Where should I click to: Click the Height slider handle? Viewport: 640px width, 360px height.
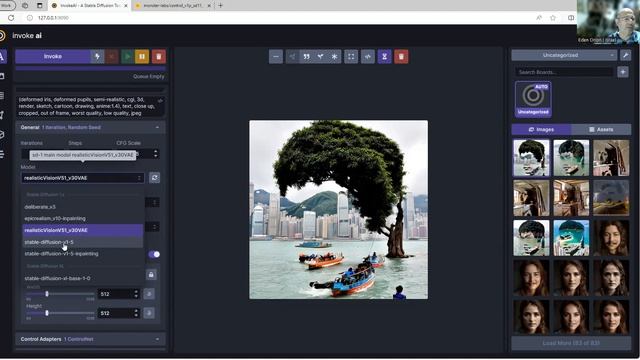pos(47,313)
